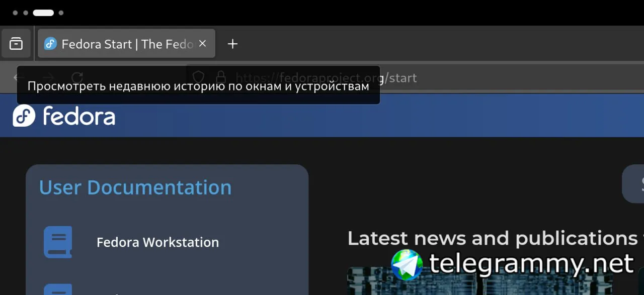This screenshot has width=644, height=295.
Task: Switch to Fedora Start tab
Action: click(126, 44)
